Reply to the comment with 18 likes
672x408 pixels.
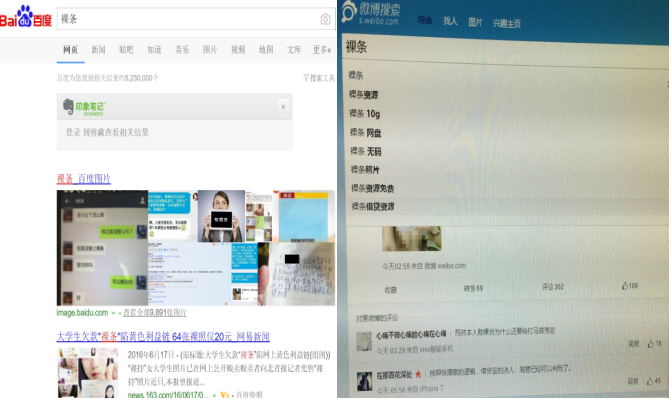pyautogui.click(x=633, y=344)
